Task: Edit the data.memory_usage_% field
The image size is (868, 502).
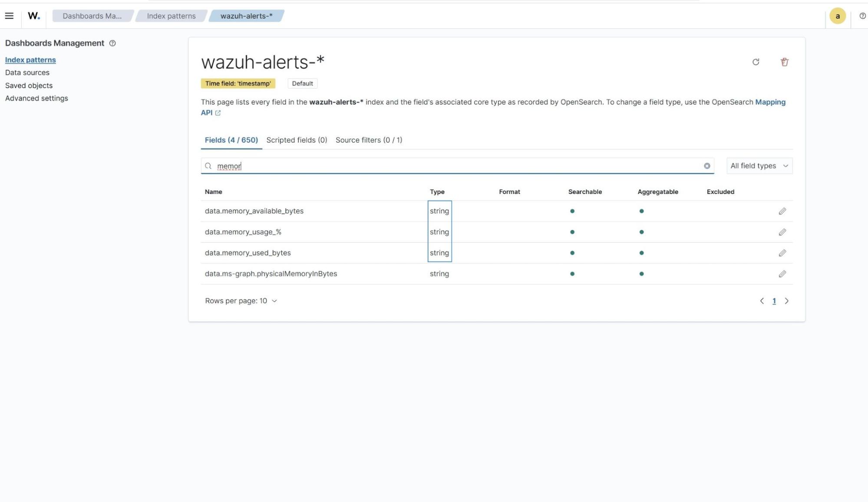Action: tap(782, 232)
